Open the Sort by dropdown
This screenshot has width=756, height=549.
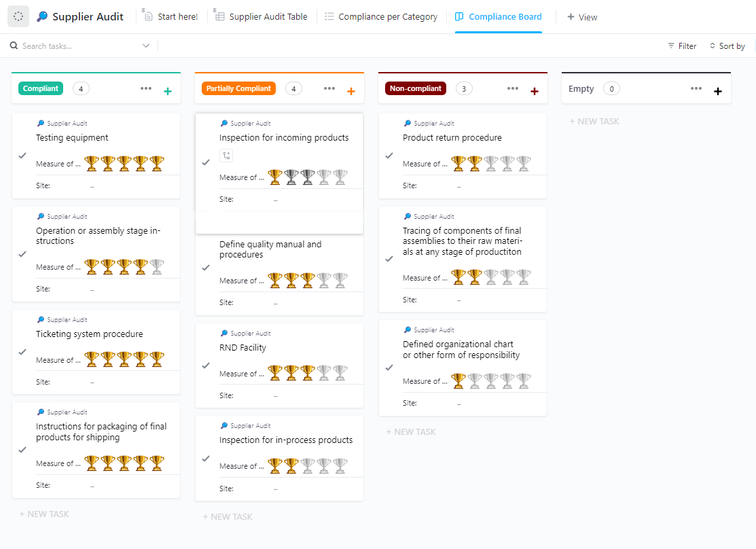[x=727, y=46]
